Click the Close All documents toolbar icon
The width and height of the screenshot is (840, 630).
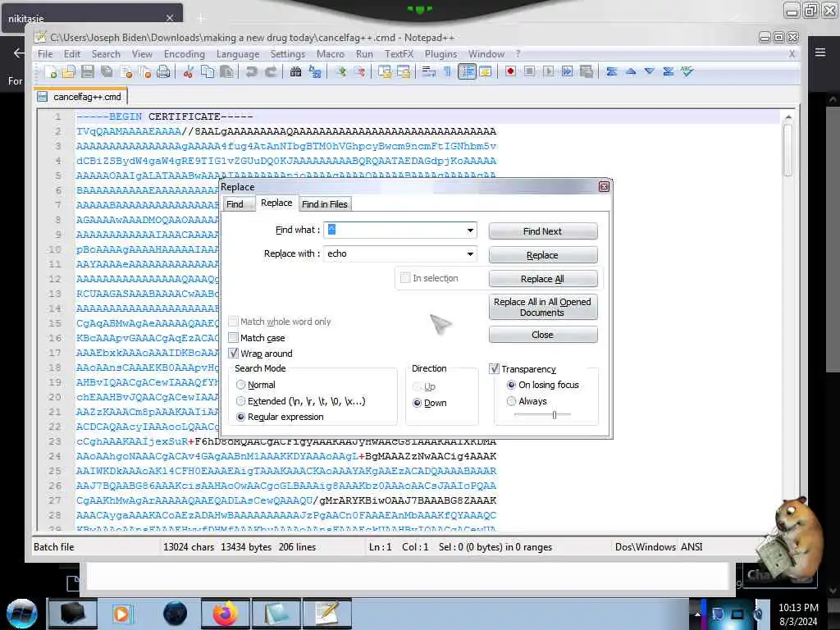[144, 72]
